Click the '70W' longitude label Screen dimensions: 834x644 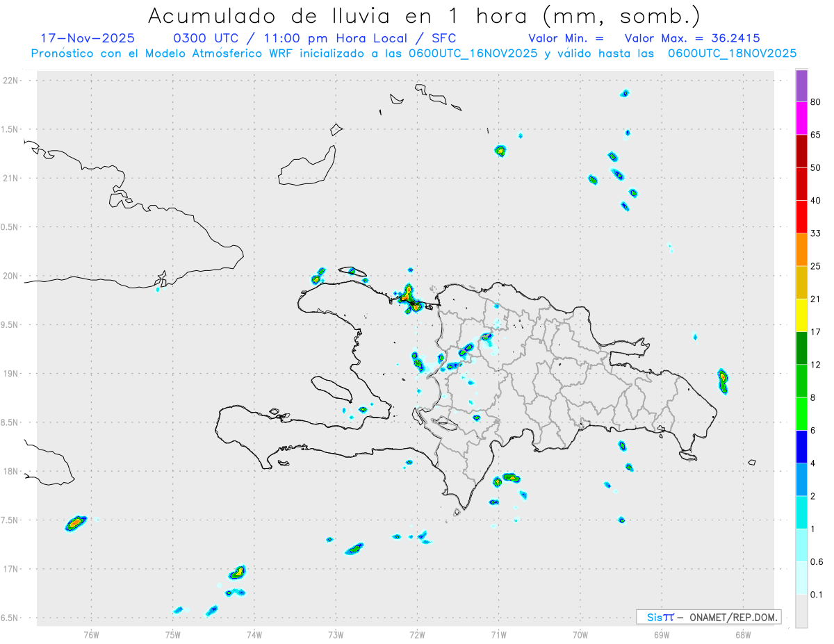[x=580, y=634]
